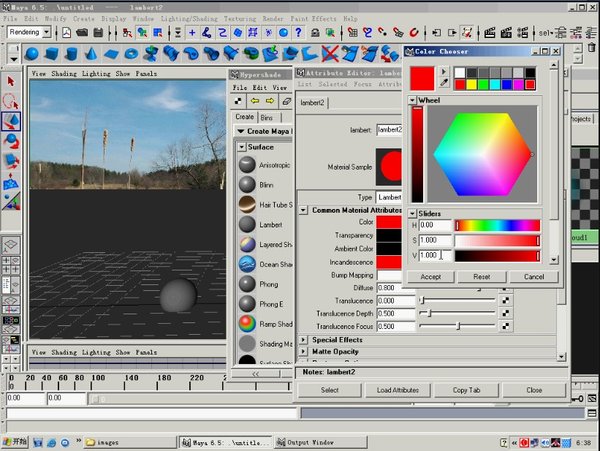Switch to the Bins tab in Hypershade
The image size is (600, 451).
(266, 117)
